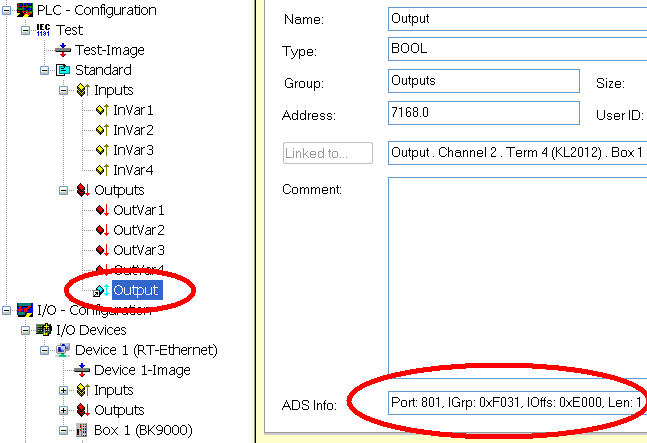Click the yellow Inputs group icon under Standard
Image resolution: width=647 pixels, height=443 pixels.
point(83,90)
